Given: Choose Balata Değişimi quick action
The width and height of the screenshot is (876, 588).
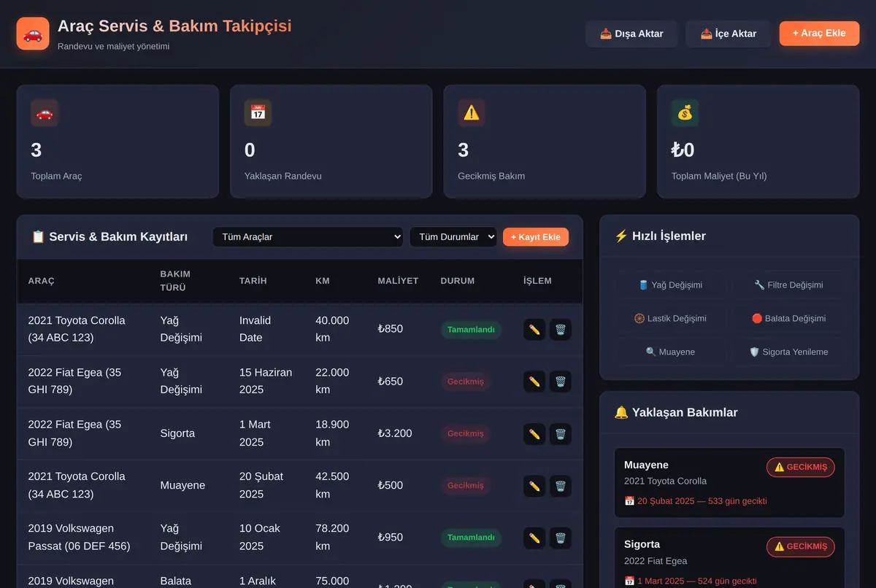Looking at the screenshot, I should point(788,319).
